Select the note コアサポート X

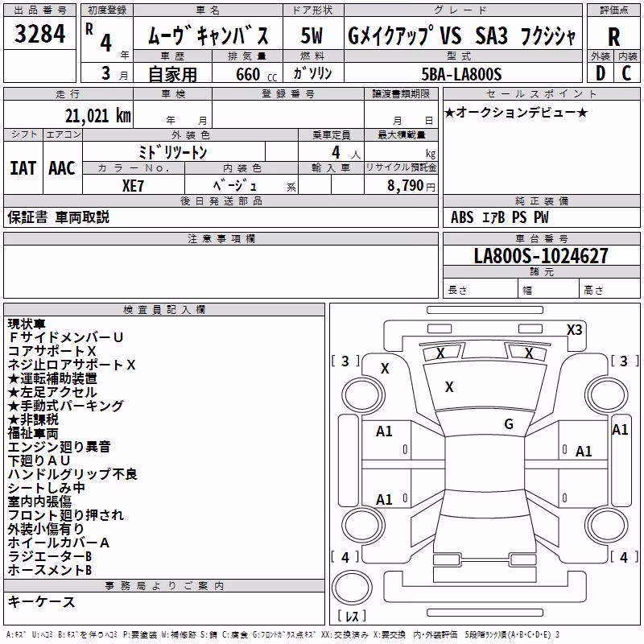[52, 351]
